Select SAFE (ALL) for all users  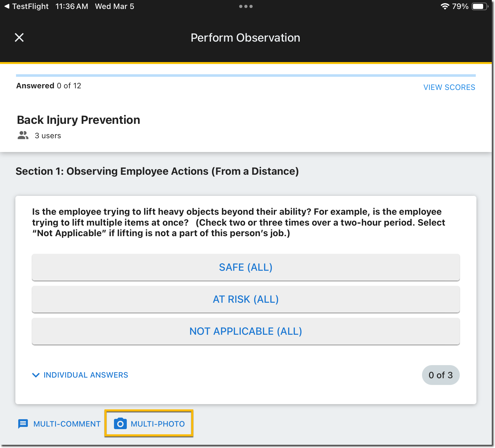click(x=246, y=267)
